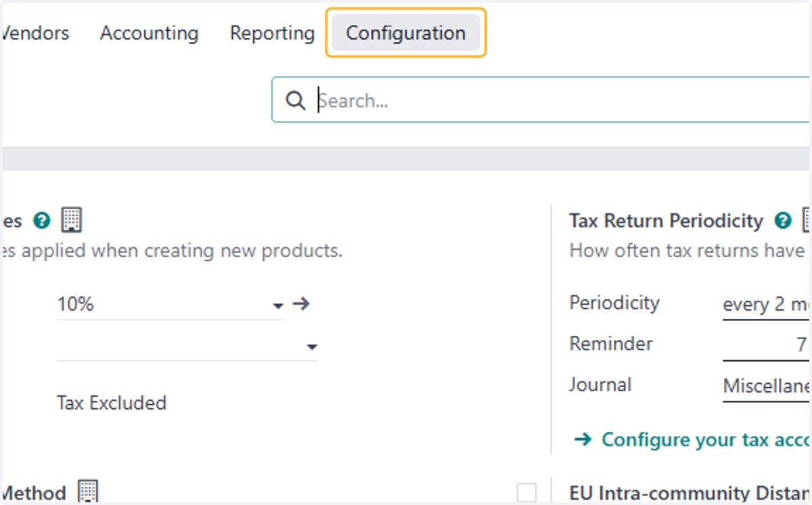Click the 'Journal' label
Screen dimensions: 812x505
[600, 385]
